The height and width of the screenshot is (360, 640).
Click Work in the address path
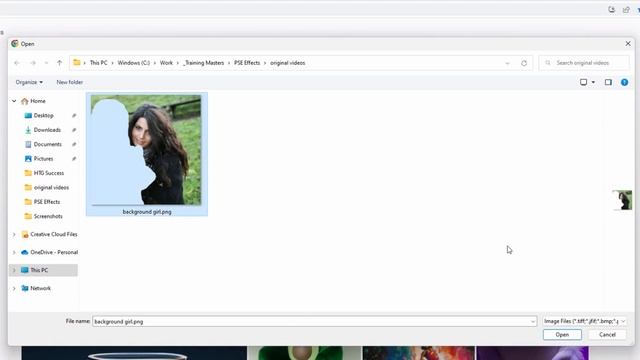click(166, 63)
